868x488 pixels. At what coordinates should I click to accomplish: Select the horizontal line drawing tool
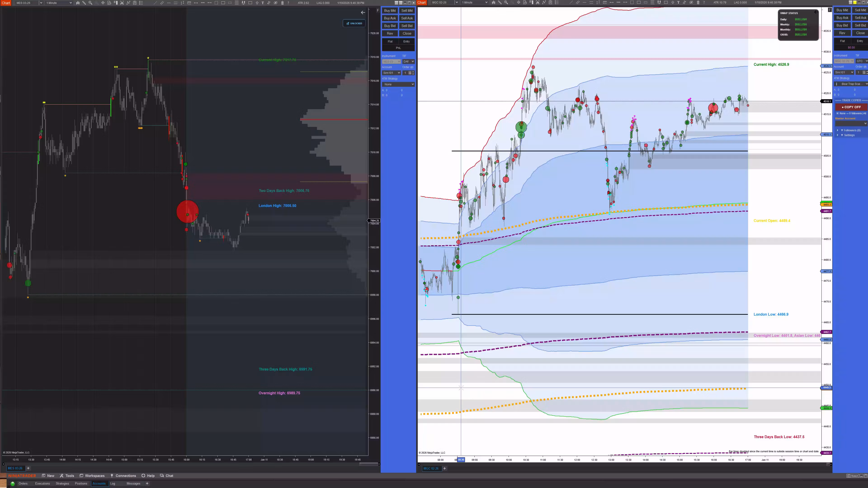pos(169,2)
